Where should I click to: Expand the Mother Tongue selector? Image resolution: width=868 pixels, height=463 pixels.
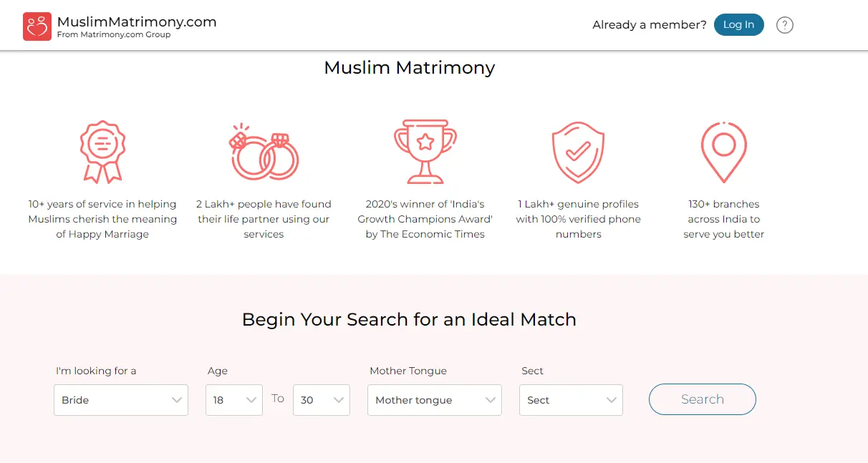pos(434,400)
